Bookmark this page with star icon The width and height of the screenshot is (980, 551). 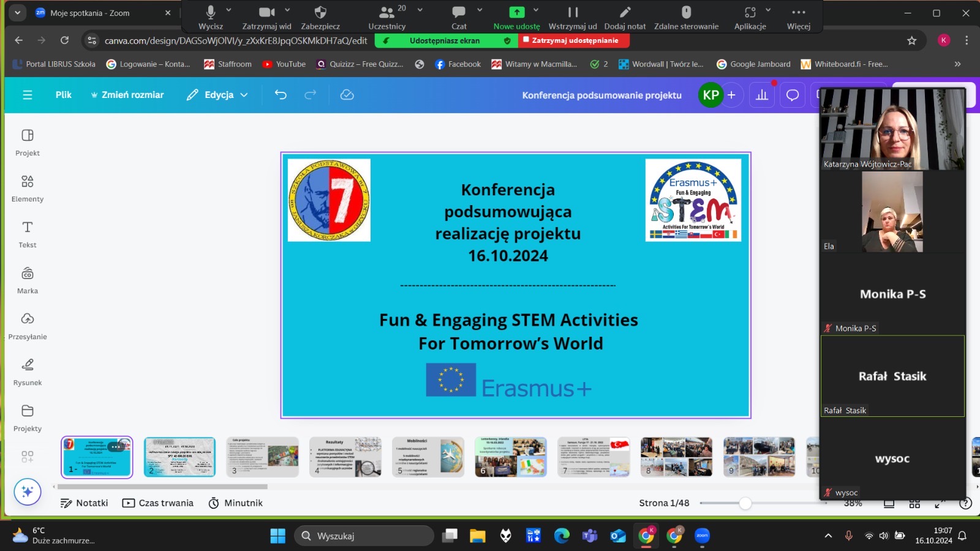(911, 40)
